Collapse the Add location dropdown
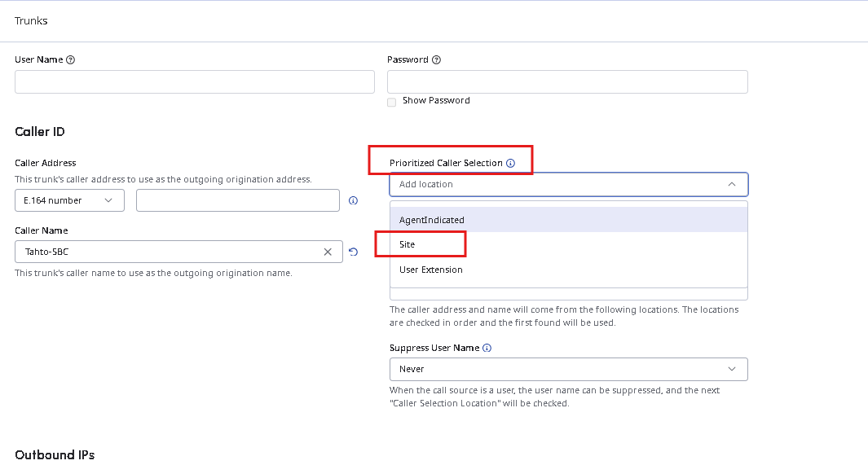This screenshot has width=868, height=465. pos(731,185)
